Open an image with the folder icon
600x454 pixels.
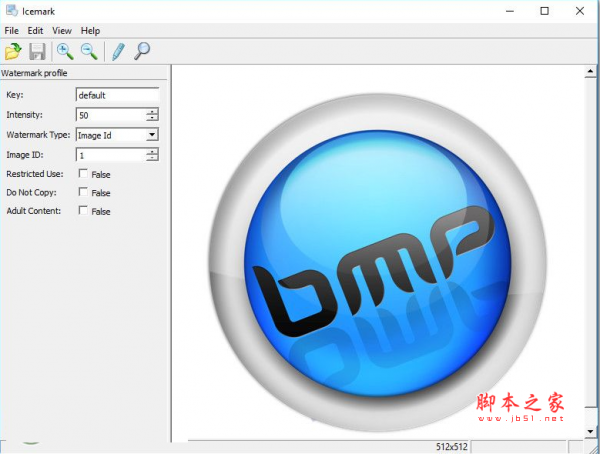[x=13, y=51]
